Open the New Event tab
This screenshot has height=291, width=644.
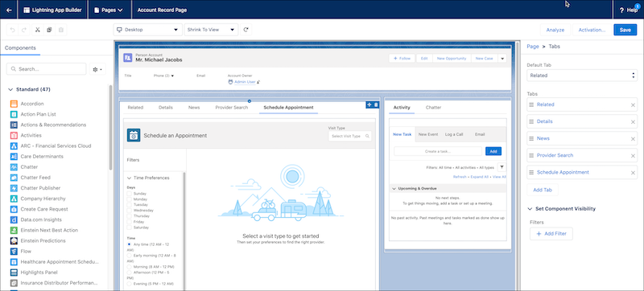coord(428,134)
